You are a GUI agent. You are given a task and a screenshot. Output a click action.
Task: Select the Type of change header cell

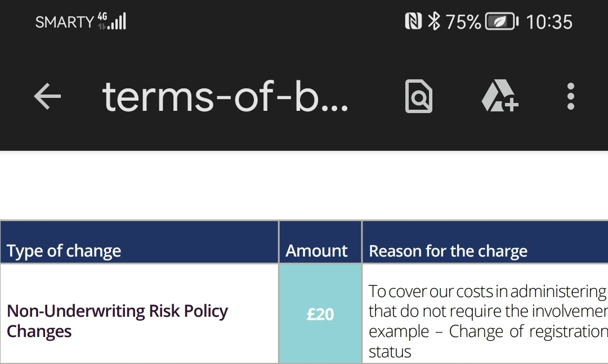click(139, 242)
